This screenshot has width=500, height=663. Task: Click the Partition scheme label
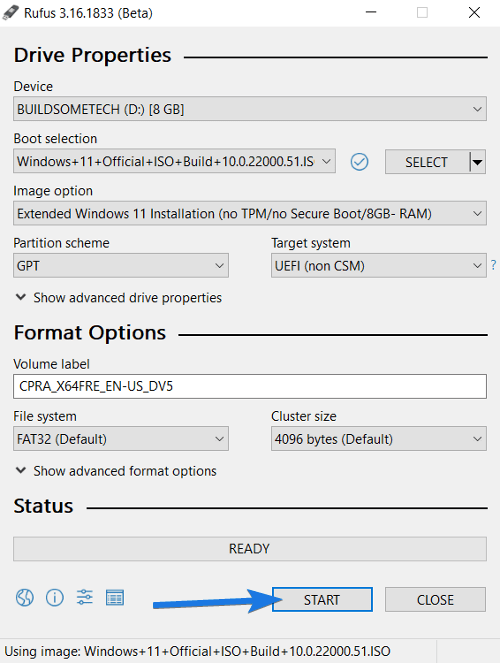coord(62,243)
